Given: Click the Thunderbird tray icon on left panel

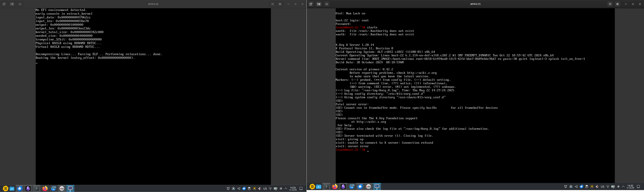Looking at the screenshot, I should tap(244, 188).
